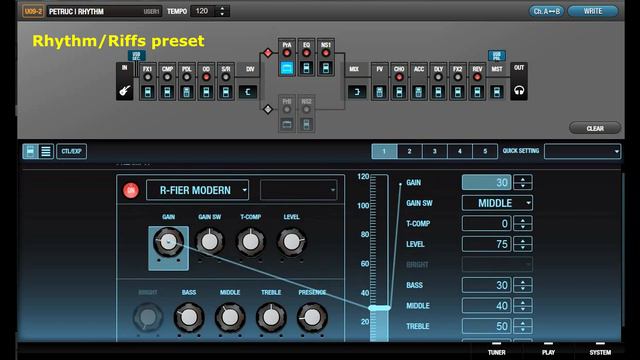
Task: Open the CTL/EXP settings button
Action: [71, 151]
